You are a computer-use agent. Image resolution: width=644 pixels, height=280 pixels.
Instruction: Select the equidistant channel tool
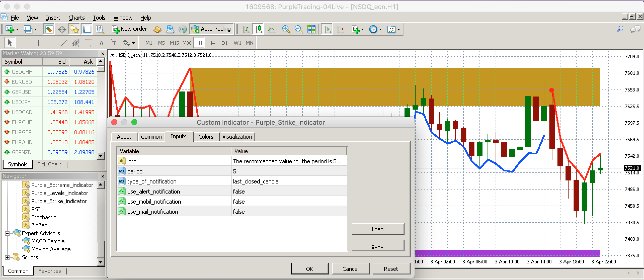(x=76, y=43)
